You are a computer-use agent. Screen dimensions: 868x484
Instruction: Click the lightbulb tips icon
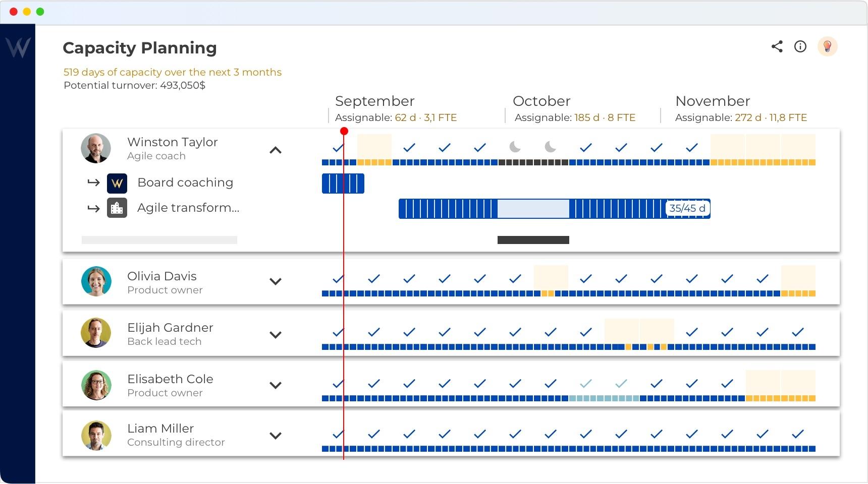coord(827,46)
